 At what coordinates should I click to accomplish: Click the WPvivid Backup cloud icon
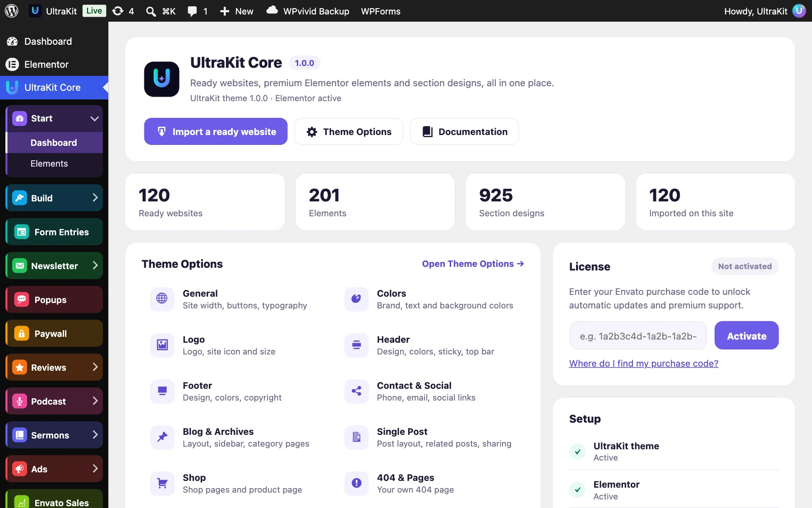pyautogui.click(x=272, y=10)
